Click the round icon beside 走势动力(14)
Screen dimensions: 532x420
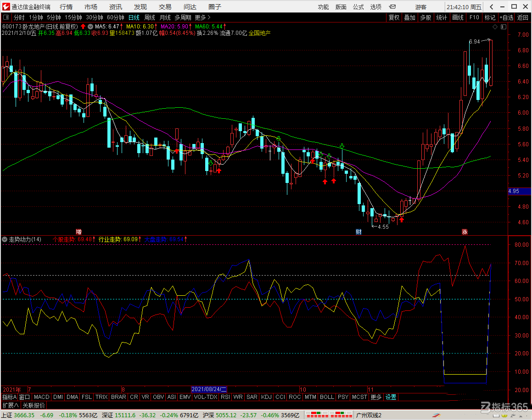pos(5,239)
